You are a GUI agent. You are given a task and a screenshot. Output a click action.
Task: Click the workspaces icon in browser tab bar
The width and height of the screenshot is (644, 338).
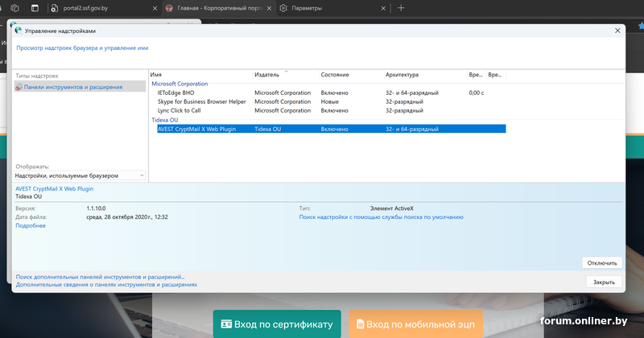click(14, 8)
